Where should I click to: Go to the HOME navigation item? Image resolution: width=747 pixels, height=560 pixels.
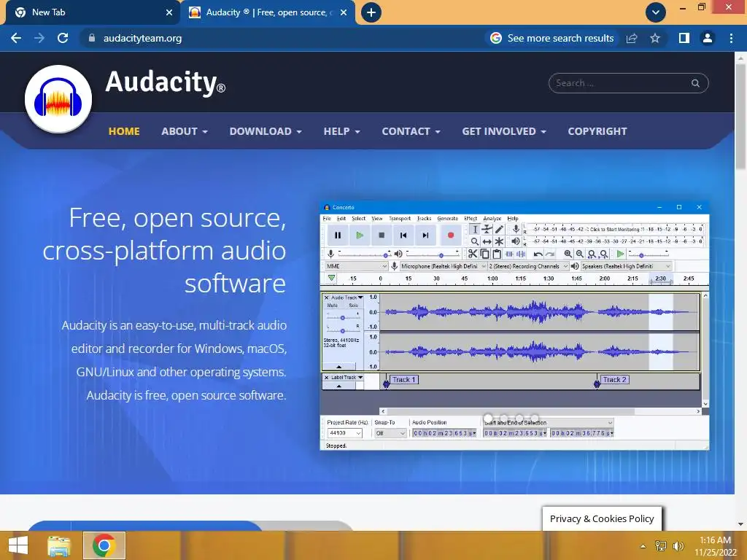click(x=124, y=131)
